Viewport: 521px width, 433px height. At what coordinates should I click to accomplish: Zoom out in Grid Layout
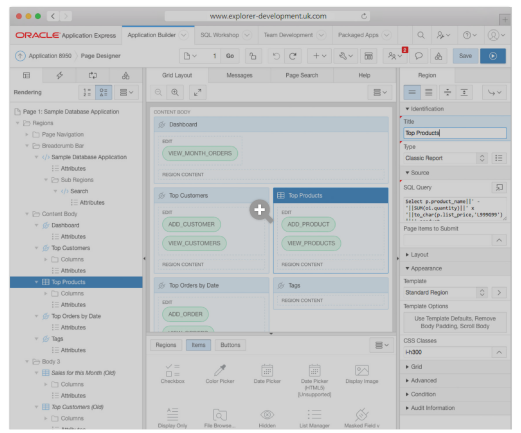158,92
